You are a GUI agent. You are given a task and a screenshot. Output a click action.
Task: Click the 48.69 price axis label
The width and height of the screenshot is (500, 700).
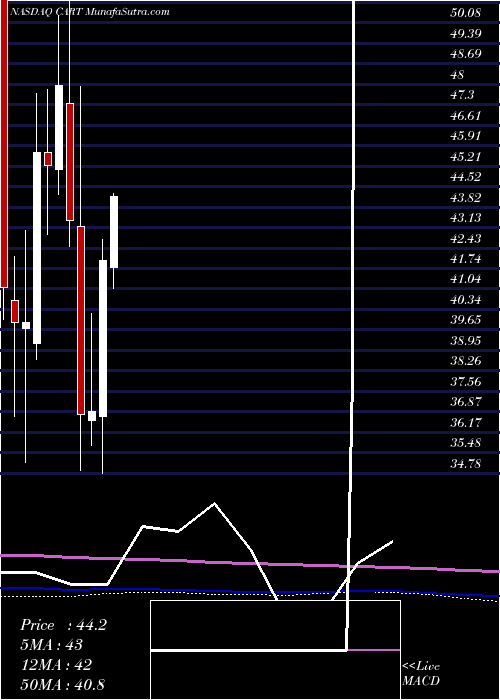pos(465,54)
